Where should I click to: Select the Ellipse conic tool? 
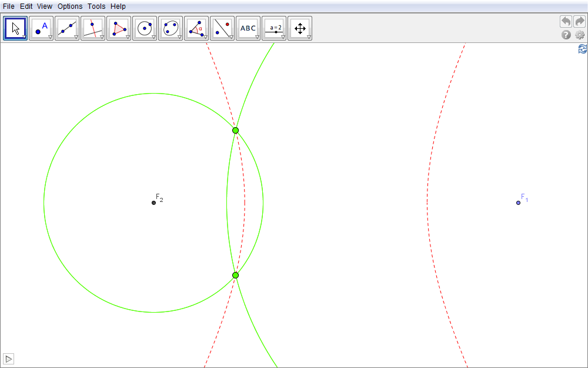[x=171, y=28]
